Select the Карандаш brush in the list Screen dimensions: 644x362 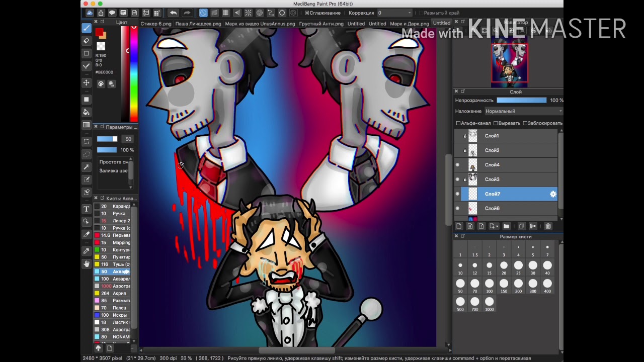112,206
